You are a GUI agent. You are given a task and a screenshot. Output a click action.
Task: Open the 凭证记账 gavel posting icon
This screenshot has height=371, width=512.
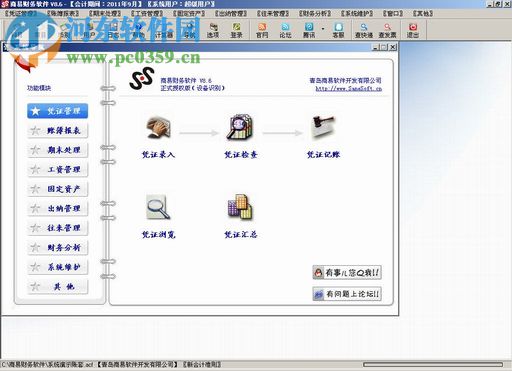click(323, 127)
